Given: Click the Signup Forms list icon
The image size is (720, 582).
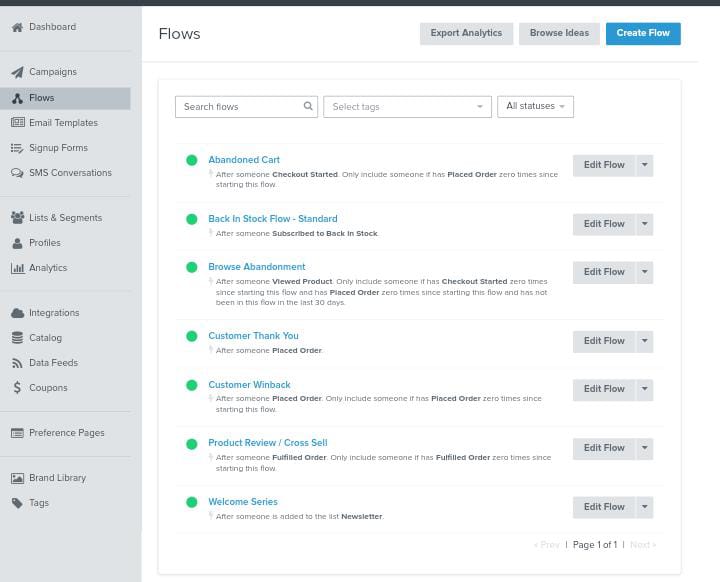Looking at the screenshot, I should (17, 147).
